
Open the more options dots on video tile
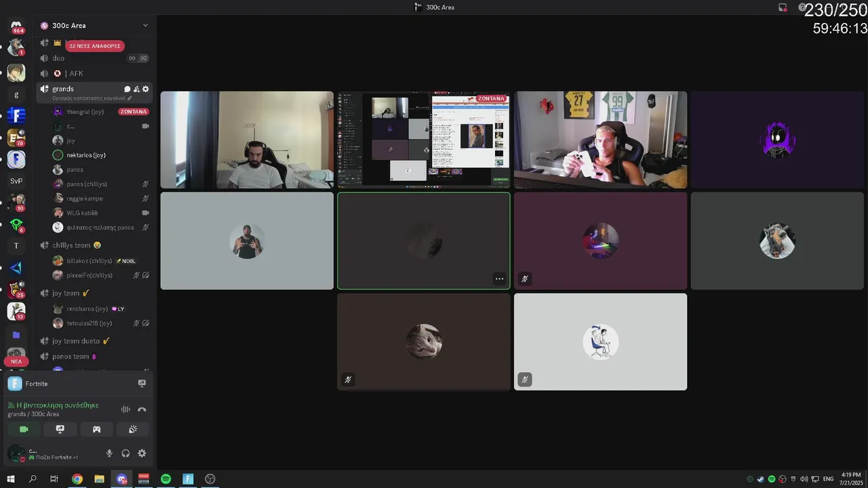click(x=499, y=279)
